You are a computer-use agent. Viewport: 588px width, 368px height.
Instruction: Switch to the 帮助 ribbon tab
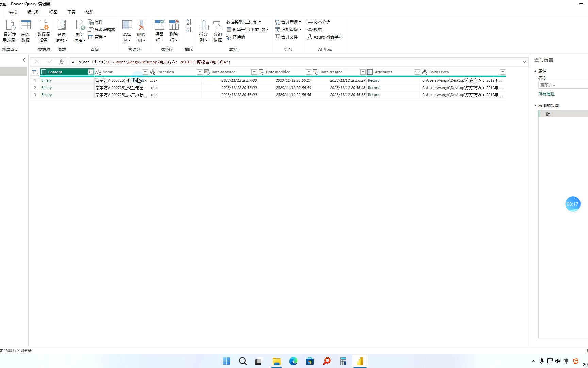point(89,12)
